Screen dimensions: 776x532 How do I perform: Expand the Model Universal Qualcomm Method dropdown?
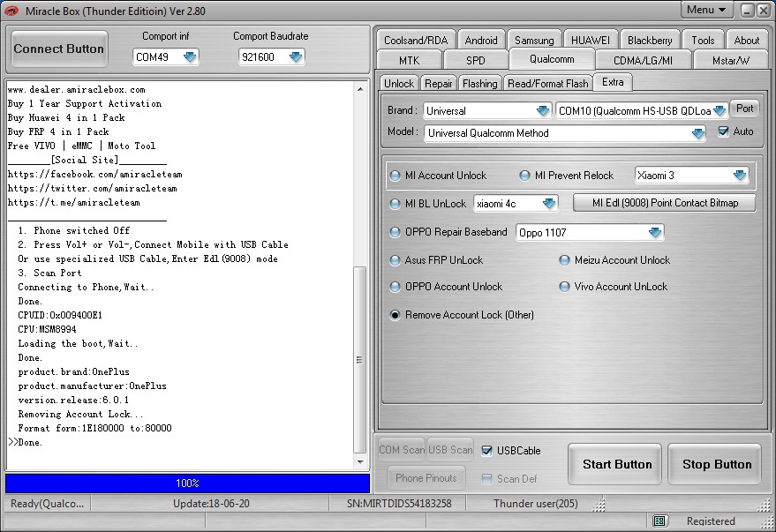(565, 133)
